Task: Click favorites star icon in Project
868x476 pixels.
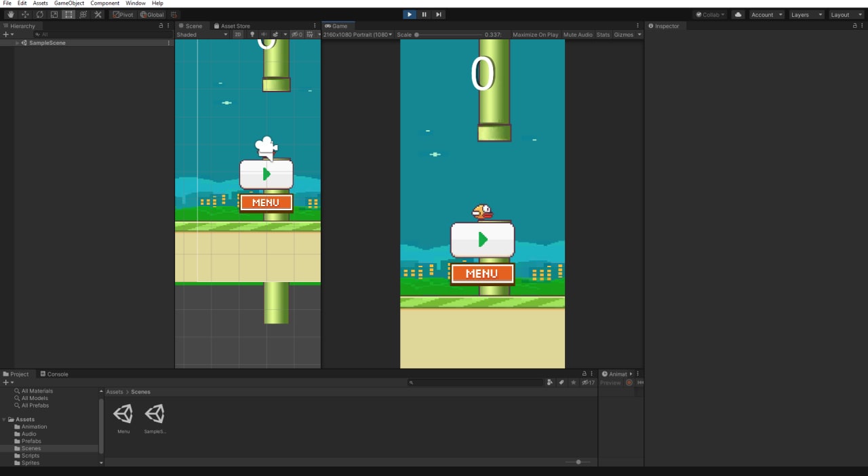Action: coord(574,382)
